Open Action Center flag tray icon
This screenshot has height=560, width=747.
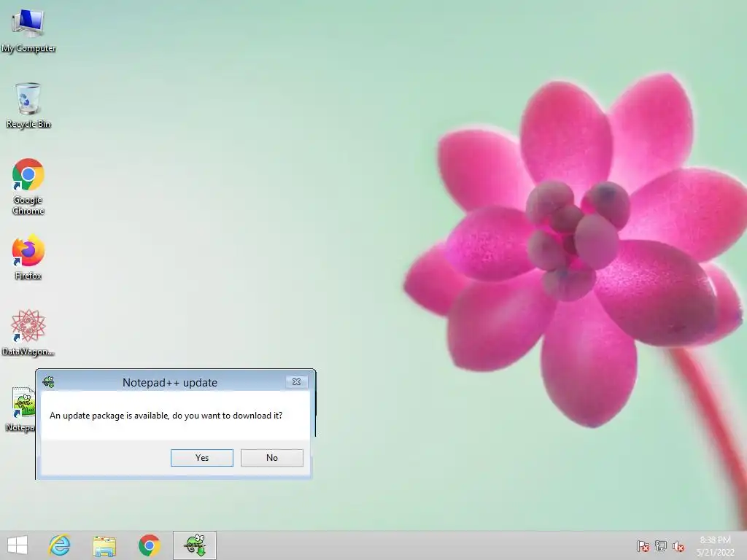click(643, 546)
